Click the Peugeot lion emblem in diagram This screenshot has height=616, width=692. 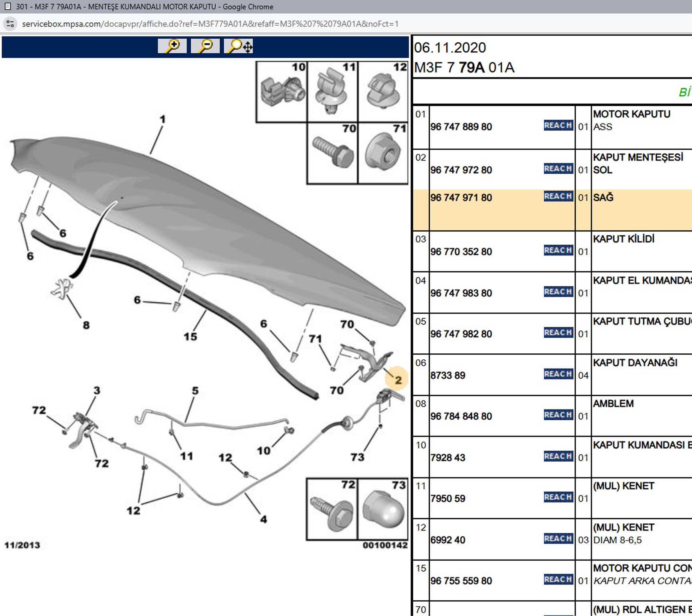click(62, 288)
